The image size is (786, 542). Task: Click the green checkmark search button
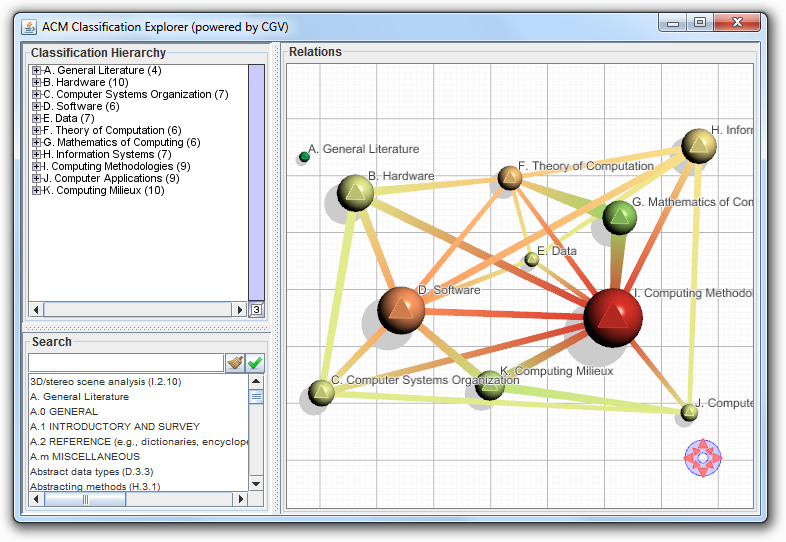click(255, 362)
